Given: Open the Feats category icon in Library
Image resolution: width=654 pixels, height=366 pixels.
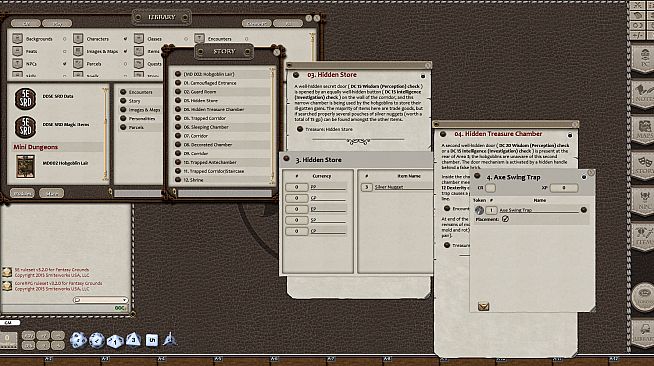Looking at the screenshot, I should point(17,51).
